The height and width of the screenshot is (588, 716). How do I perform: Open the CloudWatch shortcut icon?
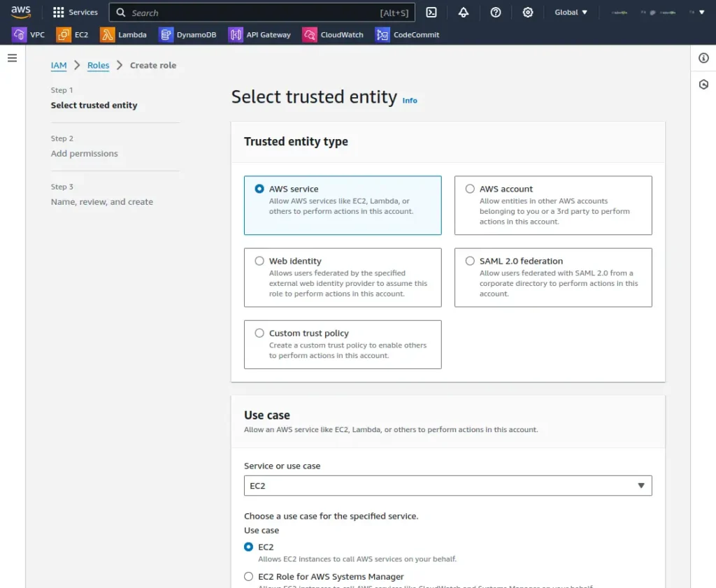pos(309,35)
